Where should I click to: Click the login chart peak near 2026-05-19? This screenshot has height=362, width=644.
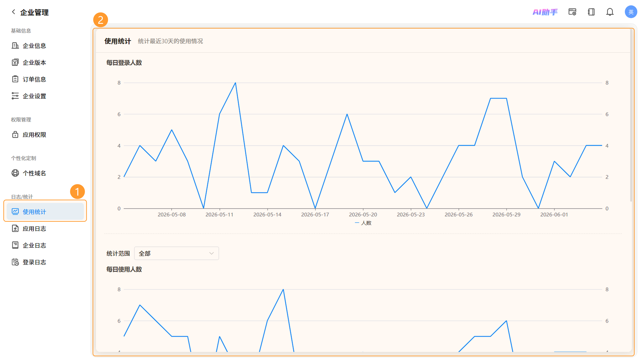[x=347, y=114]
